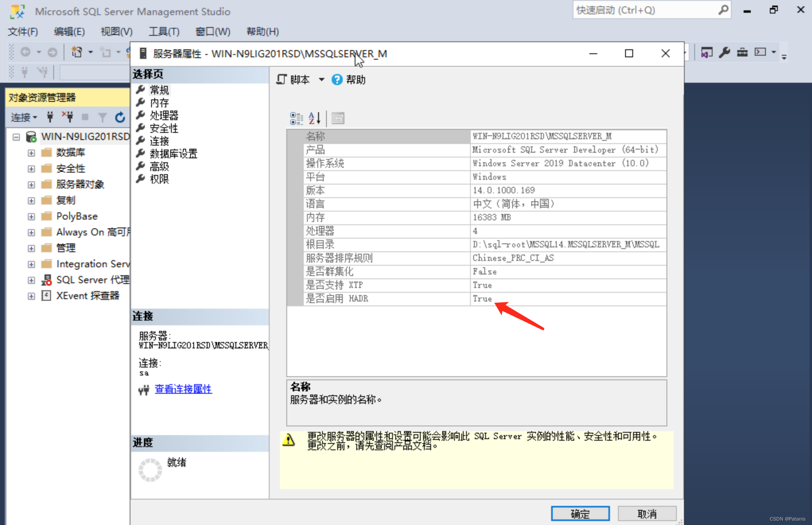Expand the 复制 folder
The height and width of the screenshot is (525, 812).
(31, 201)
